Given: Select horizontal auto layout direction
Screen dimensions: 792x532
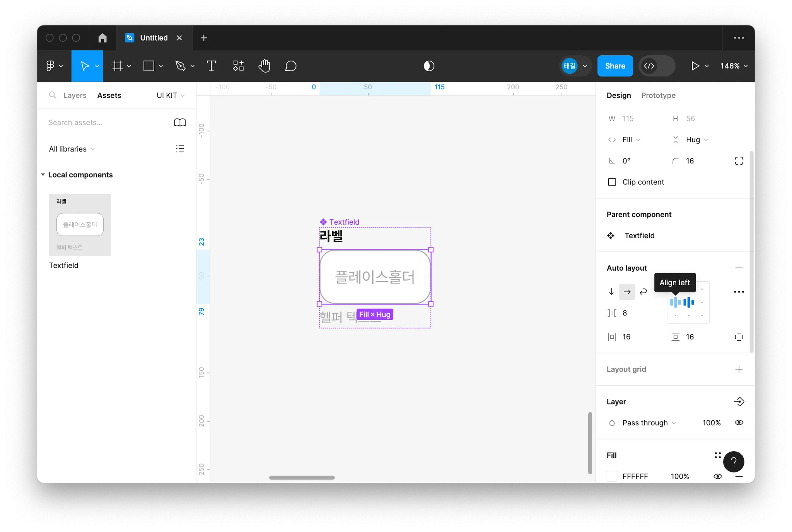Looking at the screenshot, I should 627,292.
